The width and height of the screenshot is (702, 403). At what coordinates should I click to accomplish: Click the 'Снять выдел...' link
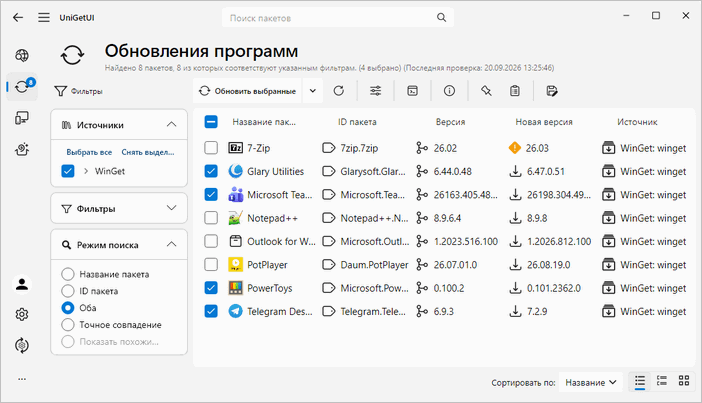(148, 152)
